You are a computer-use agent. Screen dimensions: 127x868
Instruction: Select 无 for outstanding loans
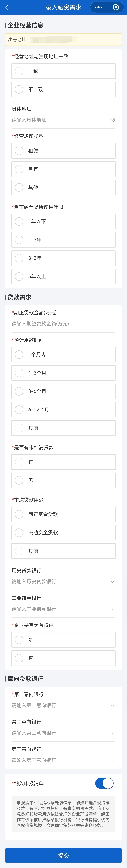pyautogui.click(x=63, y=480)
